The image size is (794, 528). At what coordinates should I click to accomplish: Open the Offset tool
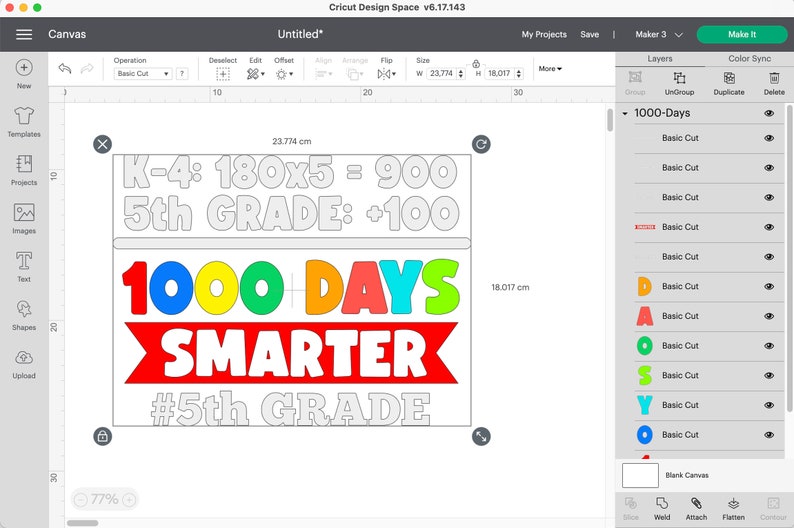[x=284, y=74]
